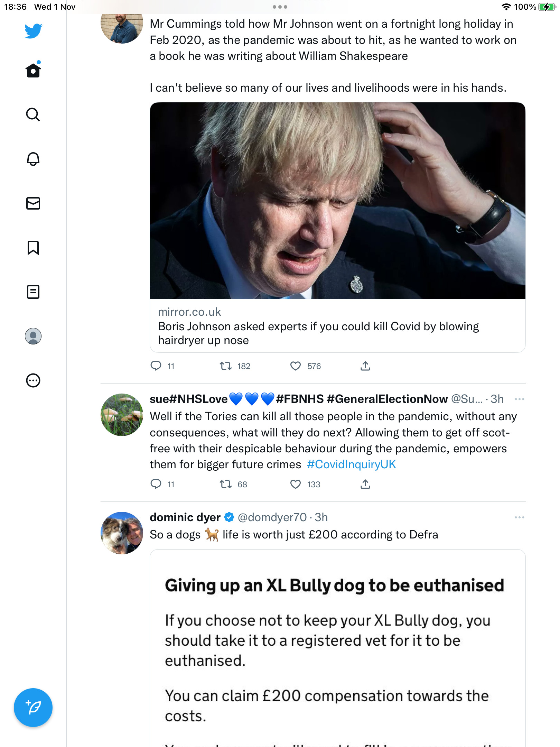Open the sidebar More circle menu
The width and height of the screenshot is (560, 747).
click(x=33, y=380)
